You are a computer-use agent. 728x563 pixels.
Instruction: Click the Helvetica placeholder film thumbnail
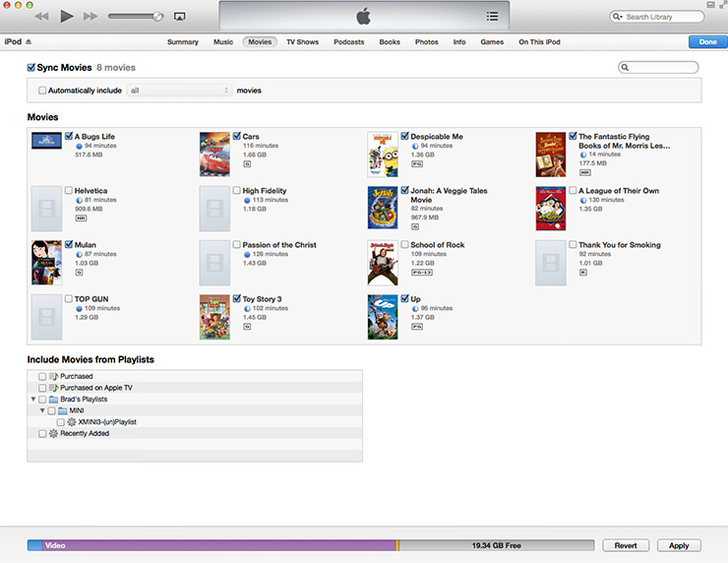click(x=46, y=209)
